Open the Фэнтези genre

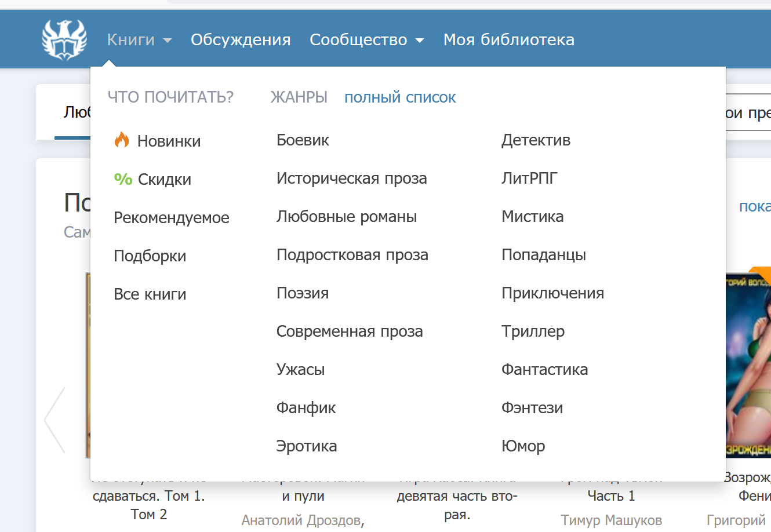532,408
